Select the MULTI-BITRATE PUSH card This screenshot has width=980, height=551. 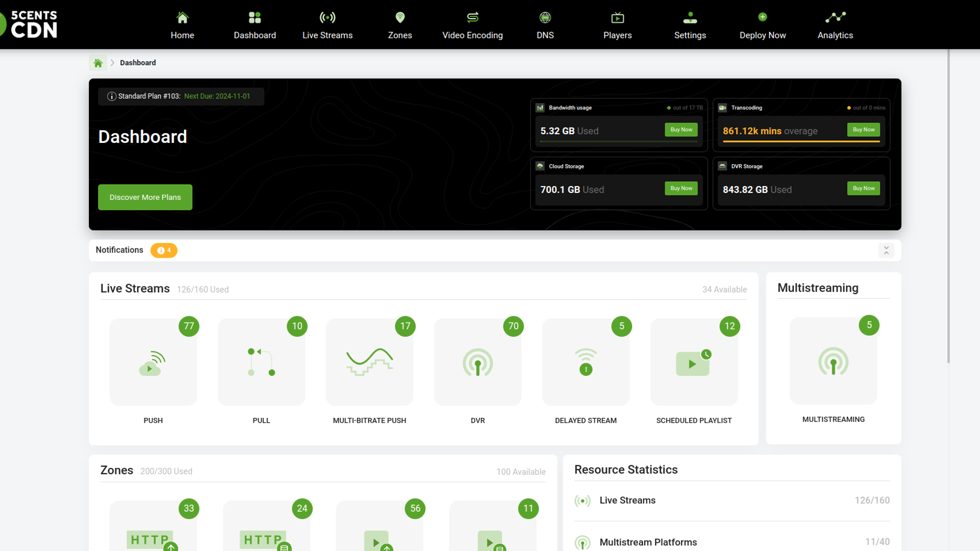click(x=370, y=362)
